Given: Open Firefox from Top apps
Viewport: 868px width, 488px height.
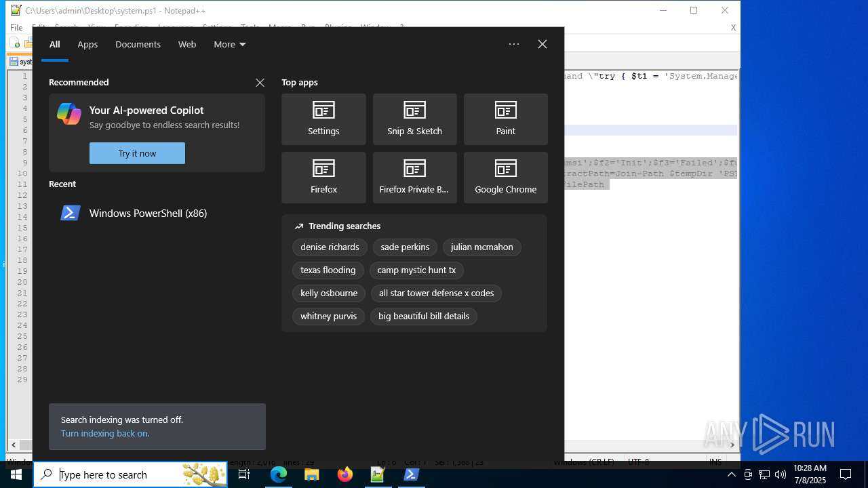Looking at the screenshot, I should click(x=323, y=178).
